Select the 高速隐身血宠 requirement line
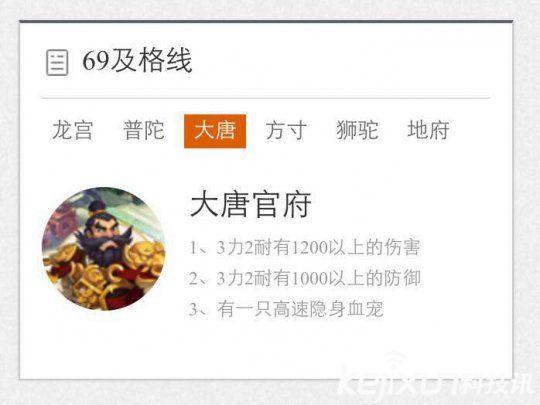 point(286,309)
